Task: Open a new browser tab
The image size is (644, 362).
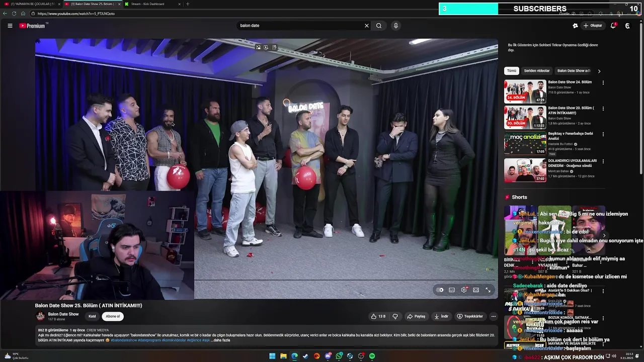Action: click(x=188, y=4)
